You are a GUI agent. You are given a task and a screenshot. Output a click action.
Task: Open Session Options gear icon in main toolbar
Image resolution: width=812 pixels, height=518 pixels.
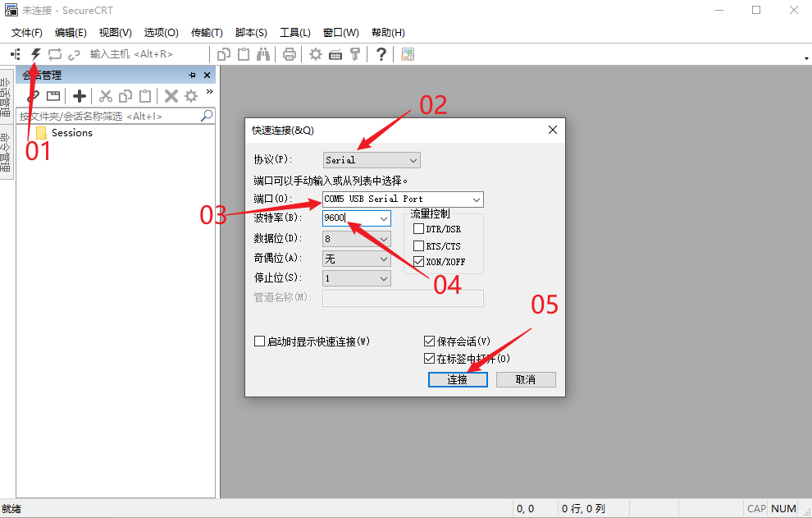point(316,54)
